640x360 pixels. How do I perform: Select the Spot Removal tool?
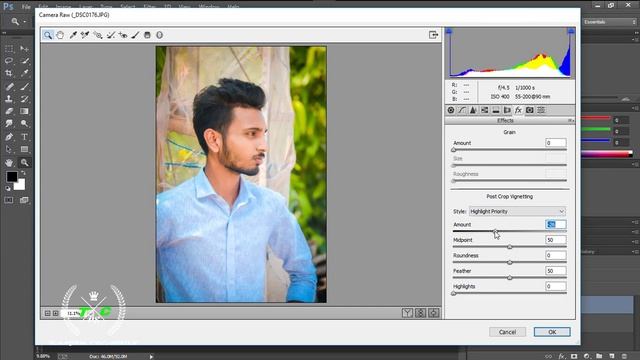pos(111,35)
